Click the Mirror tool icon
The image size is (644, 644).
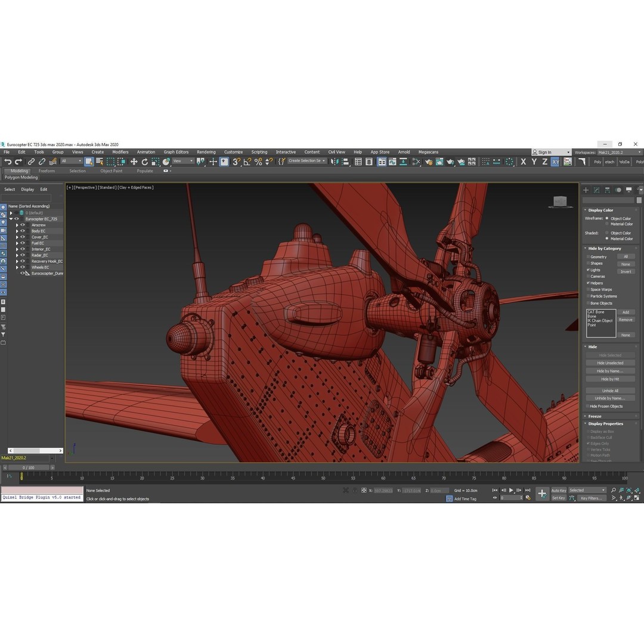tap(335, 162)
